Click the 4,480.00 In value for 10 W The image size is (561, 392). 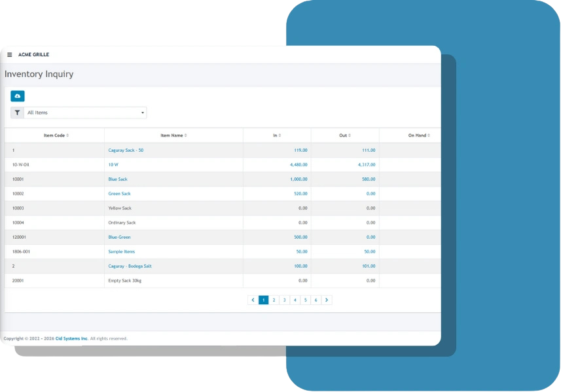298,165
